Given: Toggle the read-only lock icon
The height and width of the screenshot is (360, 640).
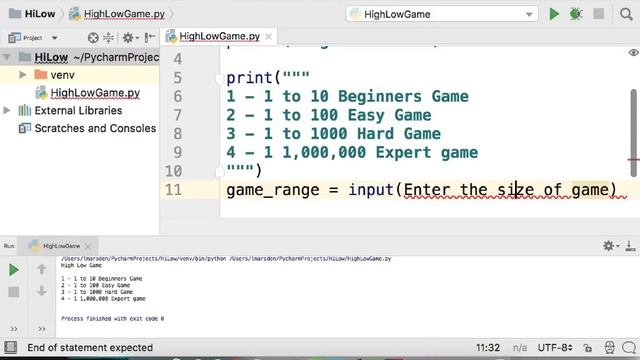Looking at the screenshot, I should pyautogui.click(x=587, y=348).
